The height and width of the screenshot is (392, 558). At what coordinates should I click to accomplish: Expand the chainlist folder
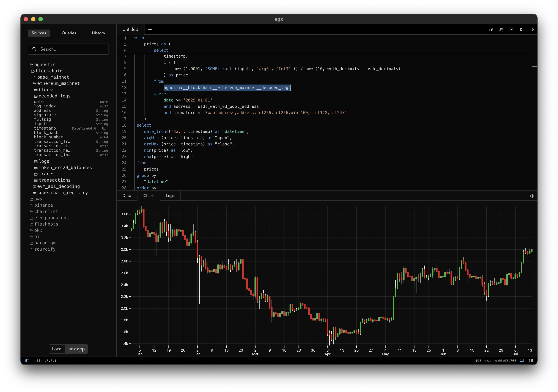[x=44, y=212]
